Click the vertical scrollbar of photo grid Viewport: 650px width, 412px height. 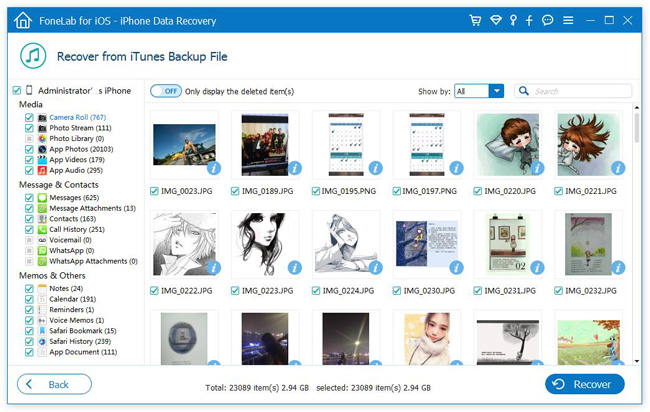[x=637, y=130]
